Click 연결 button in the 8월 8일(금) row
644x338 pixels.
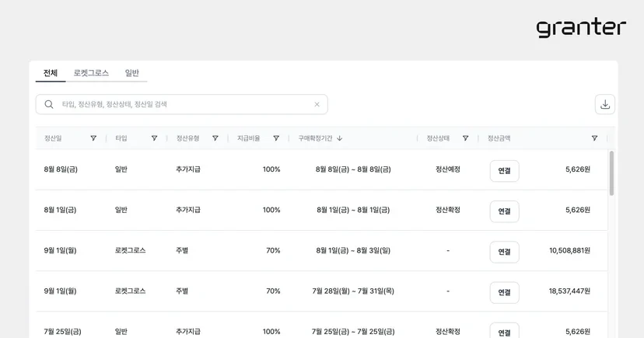pyautogui.click(x=504, y=171)
